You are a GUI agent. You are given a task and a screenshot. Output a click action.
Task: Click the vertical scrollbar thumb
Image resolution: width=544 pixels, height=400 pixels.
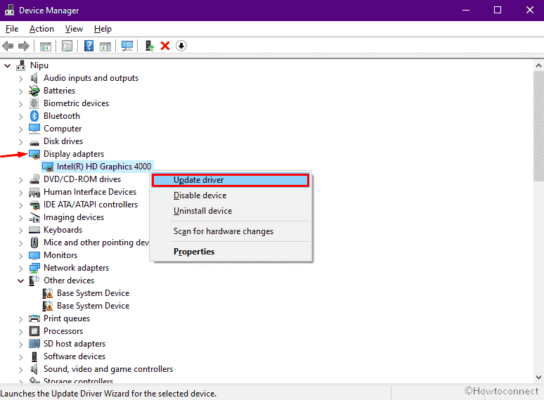click(x=538, y=126)
